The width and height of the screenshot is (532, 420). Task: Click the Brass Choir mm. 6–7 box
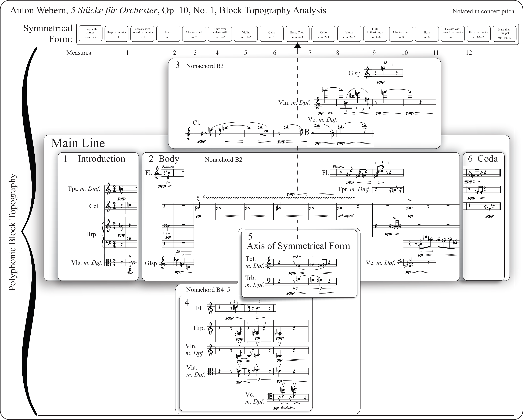click(297, 34)
